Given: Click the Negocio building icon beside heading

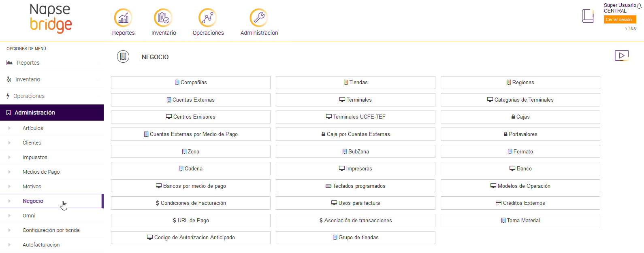Looking at the screenshot, I should [123, 57].
